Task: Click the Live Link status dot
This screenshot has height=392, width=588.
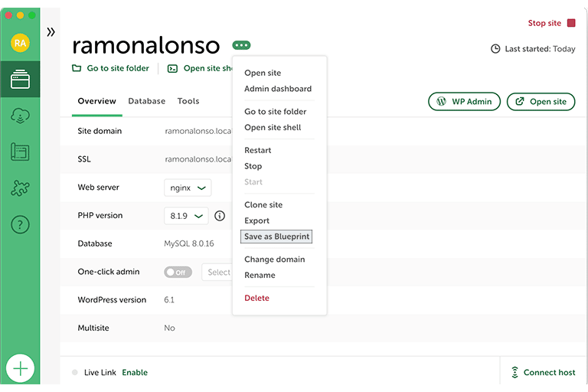Action: 74,373
